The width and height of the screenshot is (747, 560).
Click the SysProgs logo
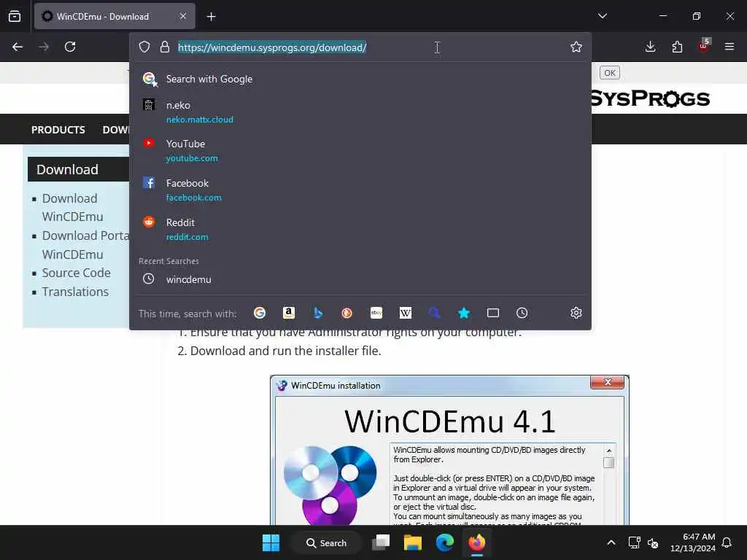click(x=650, y=98)
